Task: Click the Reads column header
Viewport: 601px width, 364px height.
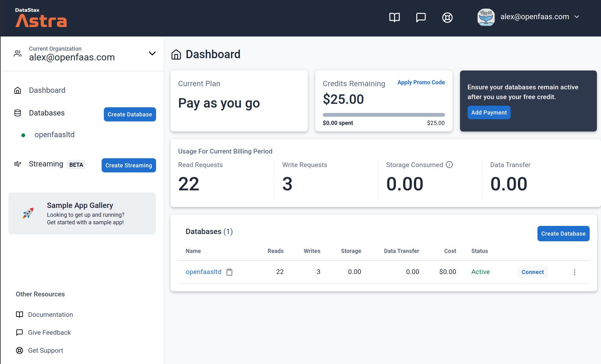Action: 276,251
